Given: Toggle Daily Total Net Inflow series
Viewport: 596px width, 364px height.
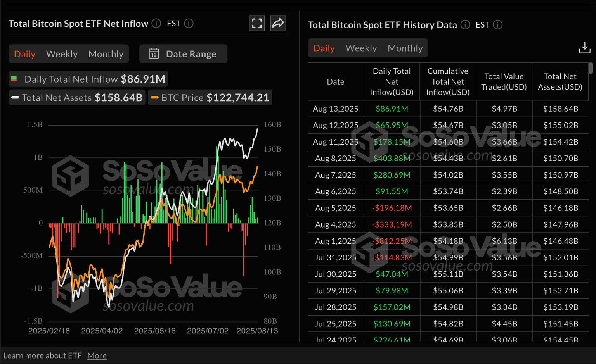Looking at the screenshot, I should click(x=88, y=79).
